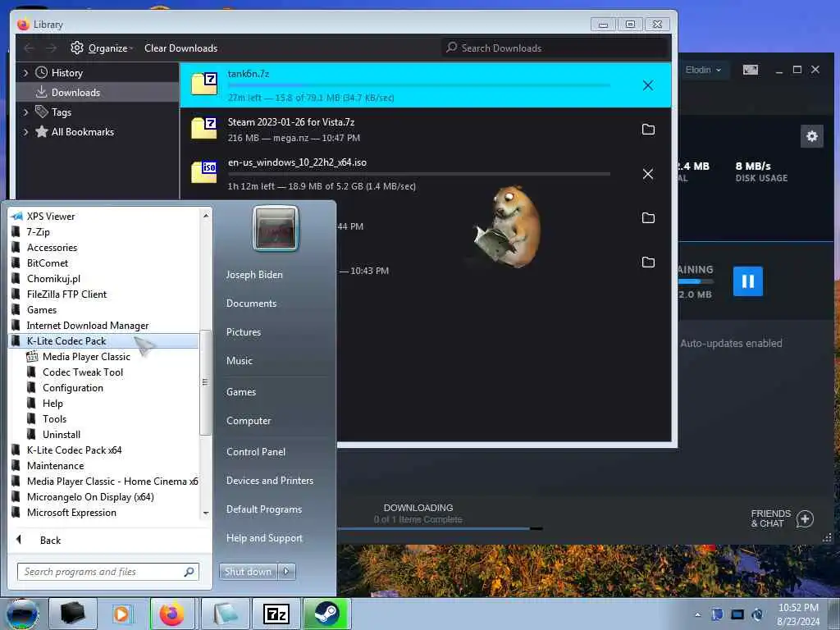This screenshot has height=630, width=840.
Task: Open folder for the 44 PM download
Action: click(648, 217)
